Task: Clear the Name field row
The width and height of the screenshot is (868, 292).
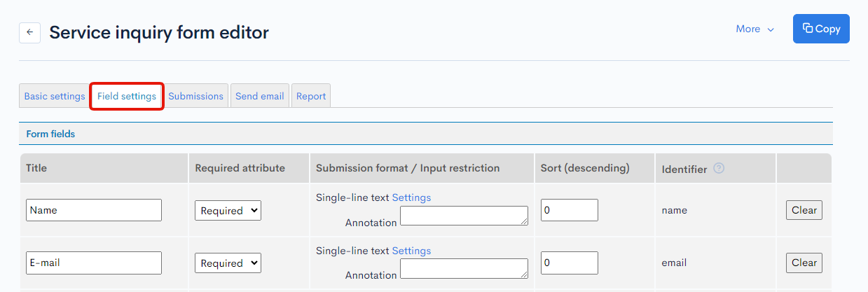Action: click(x=804, y=210)
